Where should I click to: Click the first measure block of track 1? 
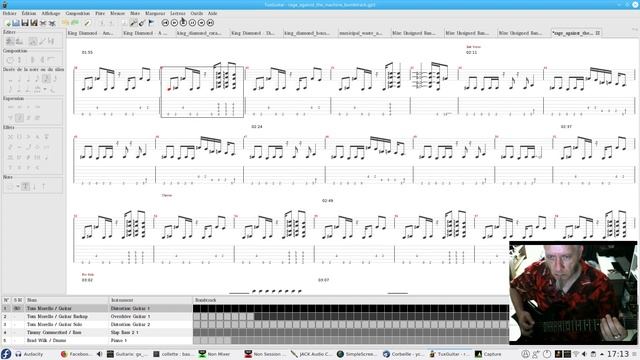197,308
